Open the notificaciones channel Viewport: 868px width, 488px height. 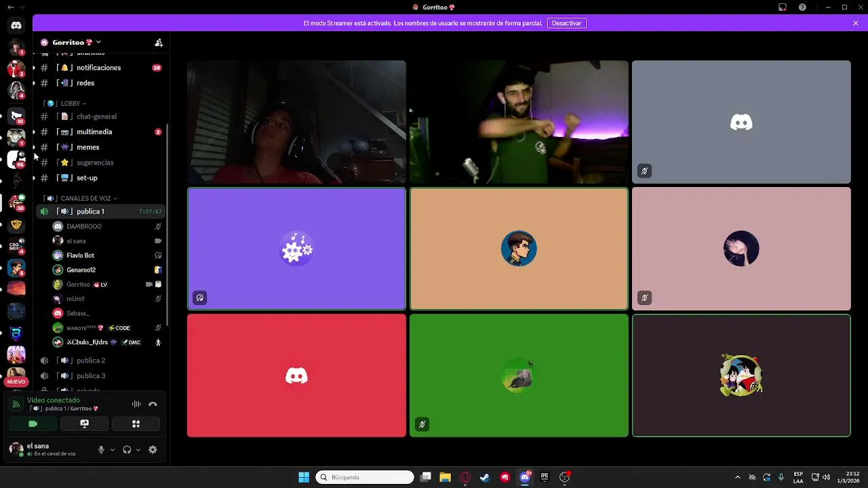coord(100,68)
